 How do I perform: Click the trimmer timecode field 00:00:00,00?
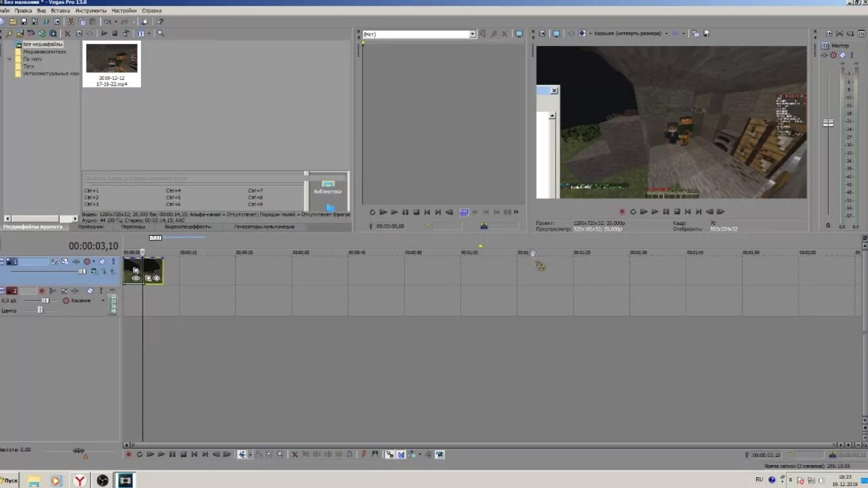(x=391, y=226)
